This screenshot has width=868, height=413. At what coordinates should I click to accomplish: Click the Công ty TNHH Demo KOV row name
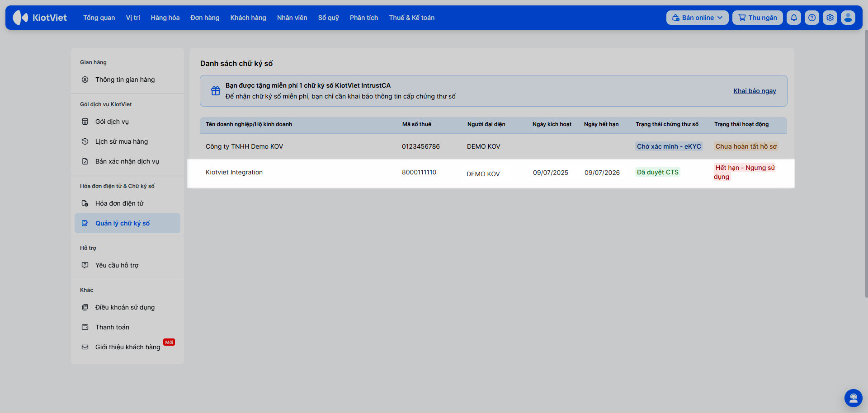click(x=244, y=146)
